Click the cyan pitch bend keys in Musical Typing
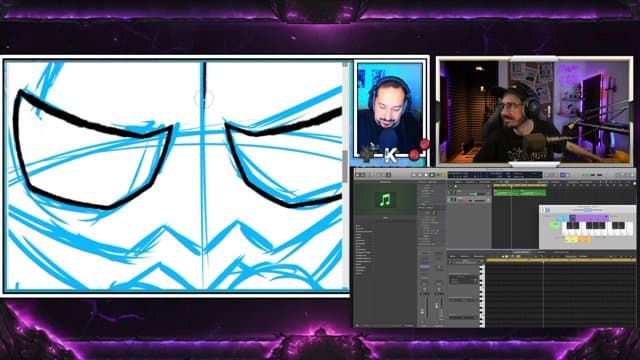The image size is (640, 360). [x=563, y=218]
